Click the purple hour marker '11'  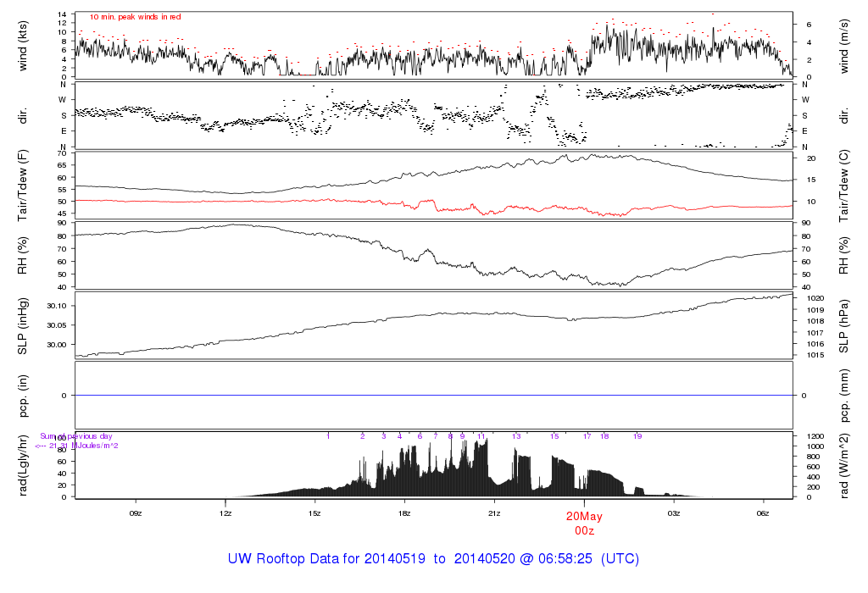point(481,436)
